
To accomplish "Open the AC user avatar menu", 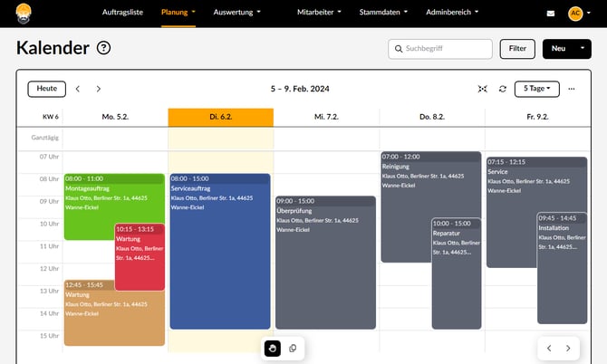I will 578,14.
